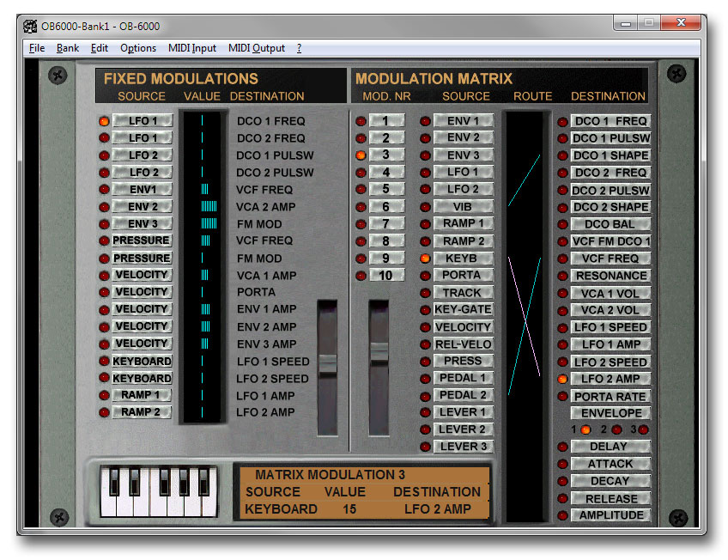Screen dimensions: 728x560
Task: Toggle LED for PRESS source
Action: pos(425,362)
